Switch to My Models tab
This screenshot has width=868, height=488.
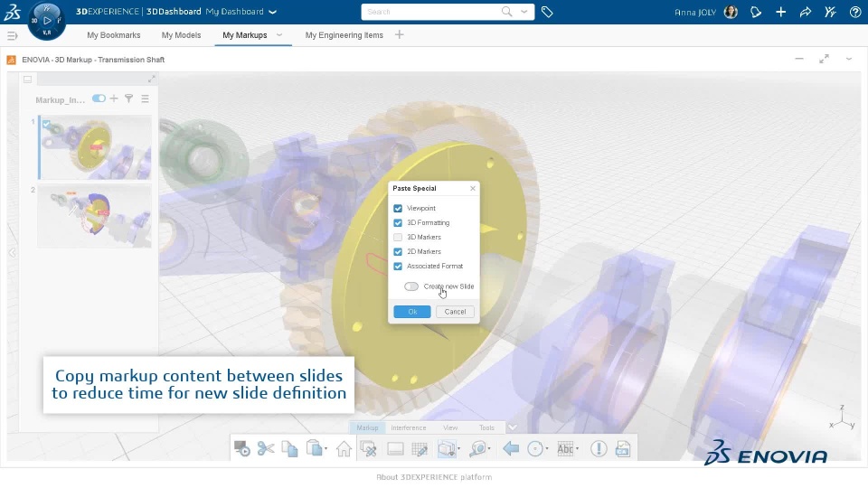coord(181,35)
